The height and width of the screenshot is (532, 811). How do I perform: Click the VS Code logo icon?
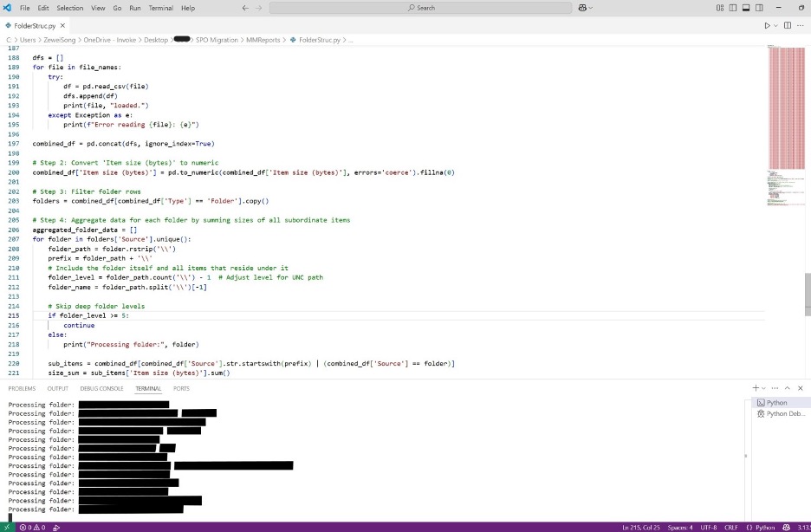7,8
